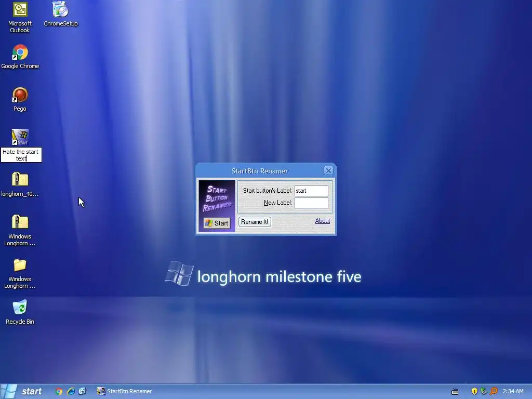Click the shortcut name edit box 'Hate the start text'

click(x=21, y=155)
